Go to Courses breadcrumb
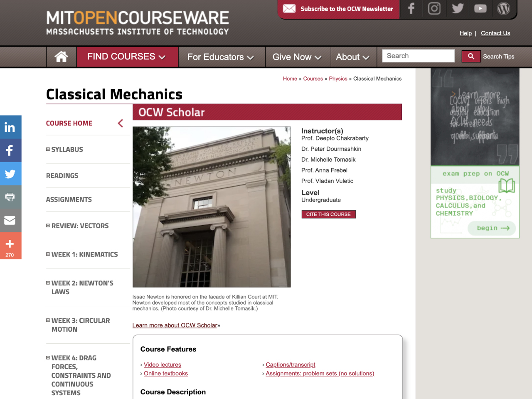Screen dimensions: 532x399 313,79
